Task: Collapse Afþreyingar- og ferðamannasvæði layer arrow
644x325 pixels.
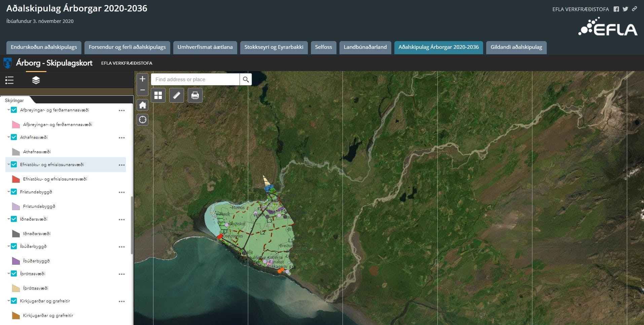Action: pyautogui.click(x=8, y=110)
